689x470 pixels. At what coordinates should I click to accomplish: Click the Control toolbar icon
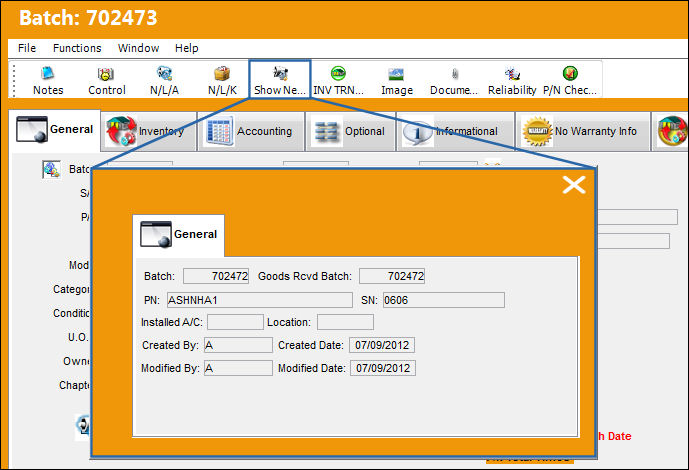coord(106,80)
